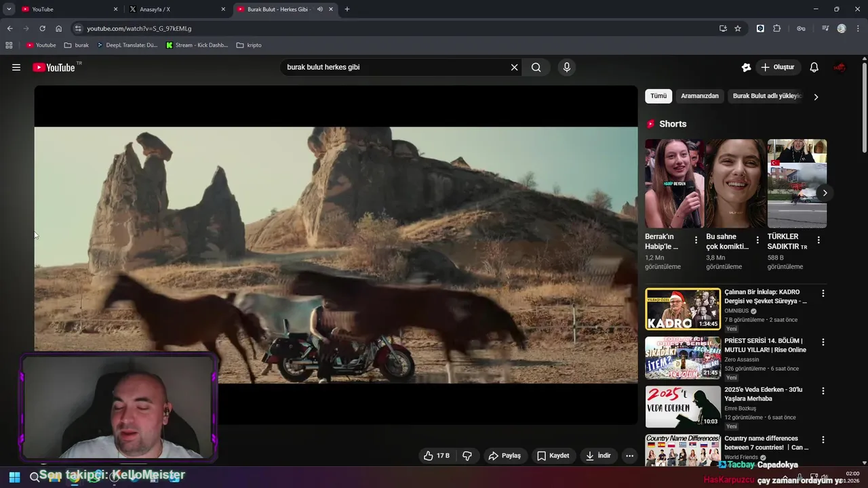
Task: Open more actions ellipsis under the video
Action: tap(630, 455)
